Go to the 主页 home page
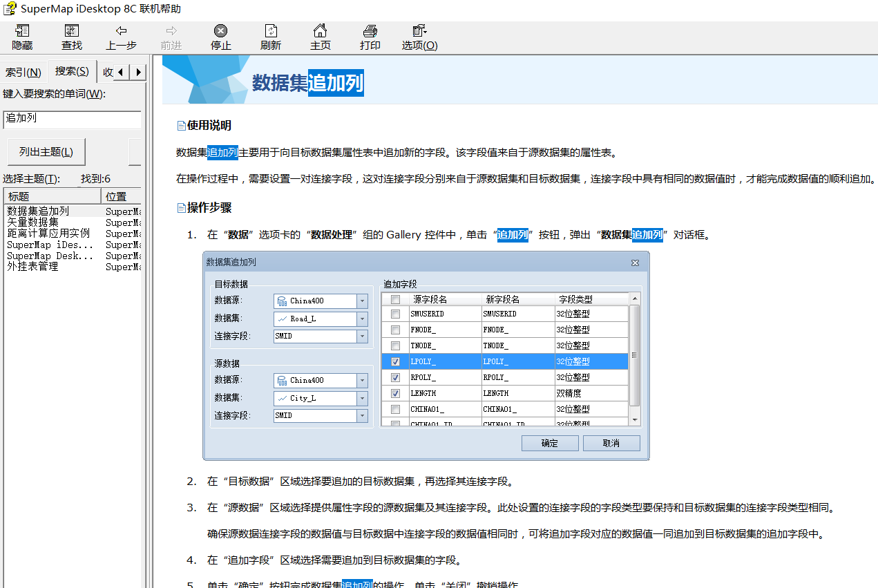This screenshot has height=588, width=878. (x=321, y=37)
